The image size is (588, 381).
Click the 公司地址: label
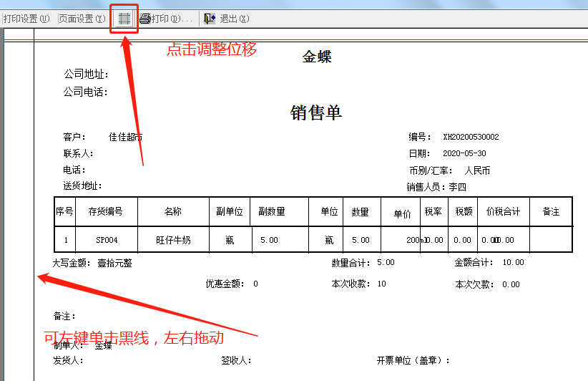(x=86, y=74)
